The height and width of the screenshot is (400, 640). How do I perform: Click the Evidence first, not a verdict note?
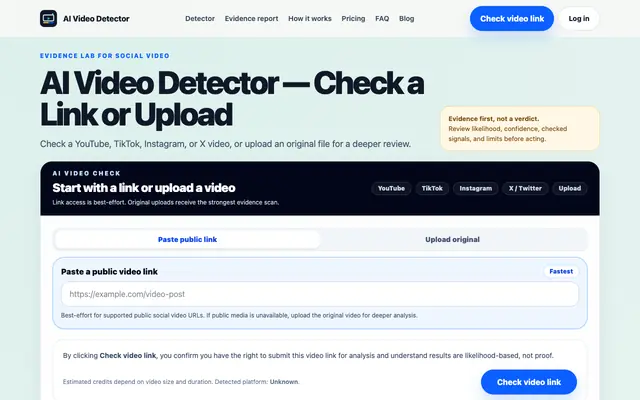520,129
